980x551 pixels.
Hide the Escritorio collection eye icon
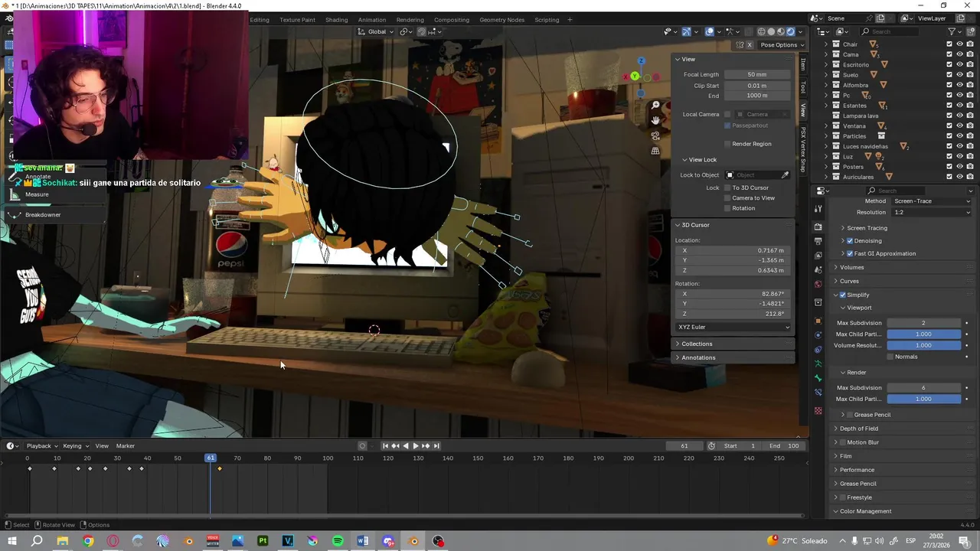click(x=959, y=65)
